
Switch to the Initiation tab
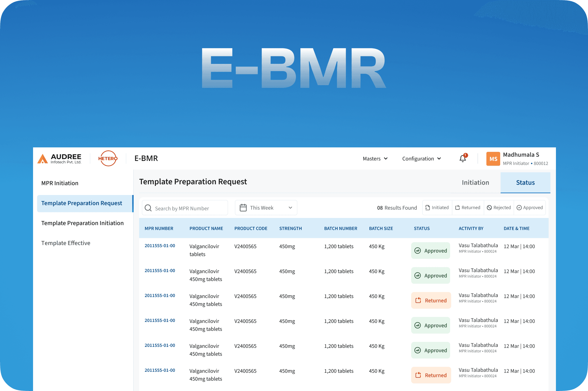475,182
